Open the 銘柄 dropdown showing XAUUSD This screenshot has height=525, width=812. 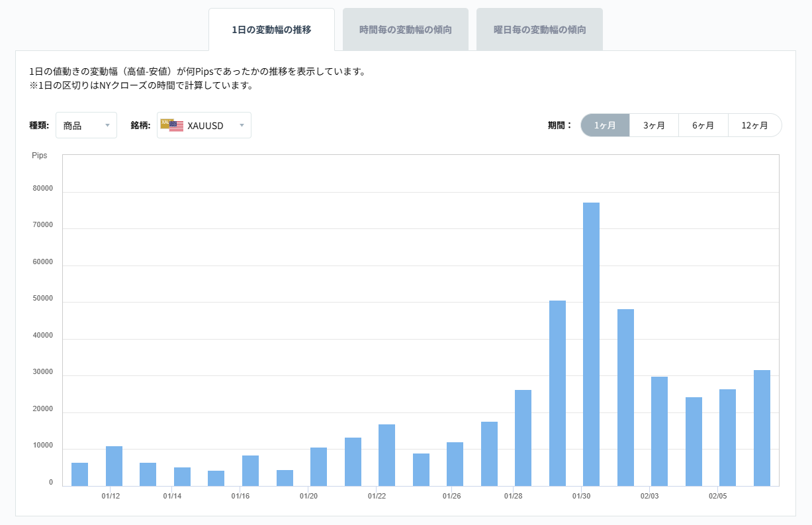click(203, 125)
